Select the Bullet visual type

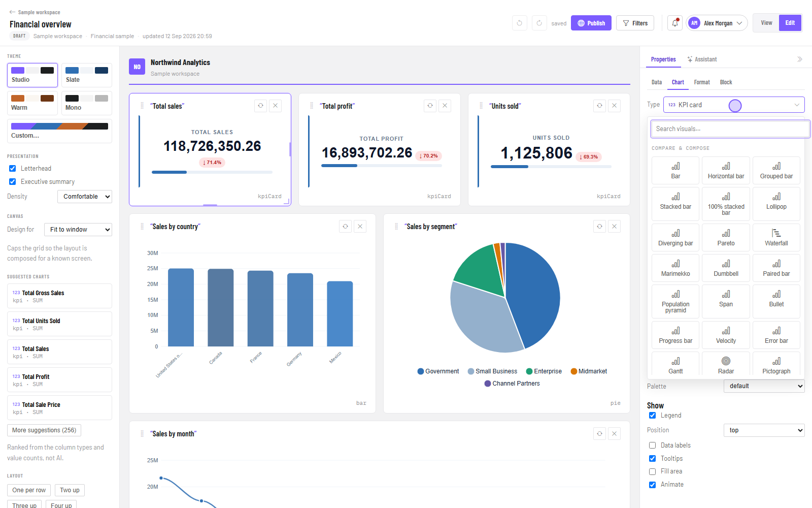point(776,301)
